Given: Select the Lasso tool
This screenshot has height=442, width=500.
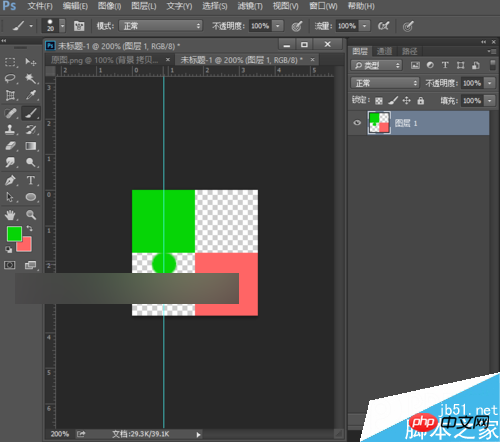Looking at the screenshot, I should (10, 79).
